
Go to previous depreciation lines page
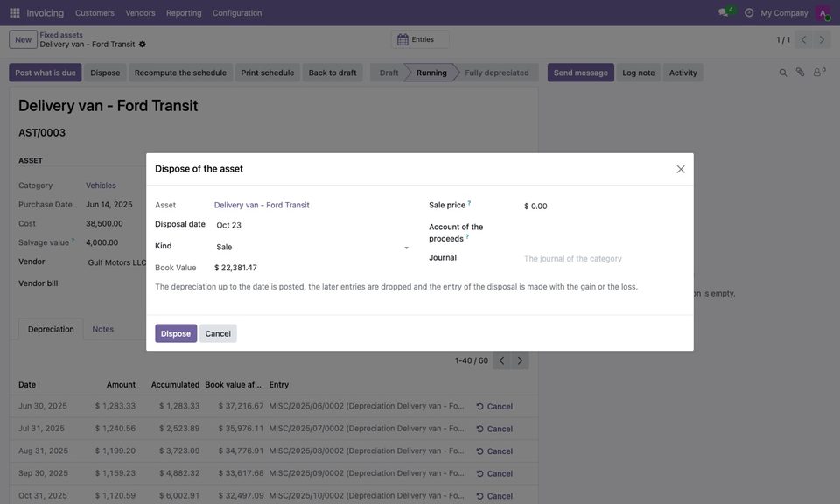(501, 360)
